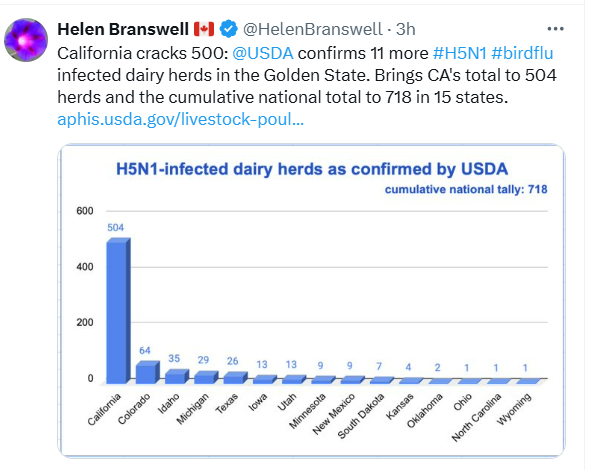Open the @USDA mention
Viewport: 589px width, 470px height.
point(263,53)
